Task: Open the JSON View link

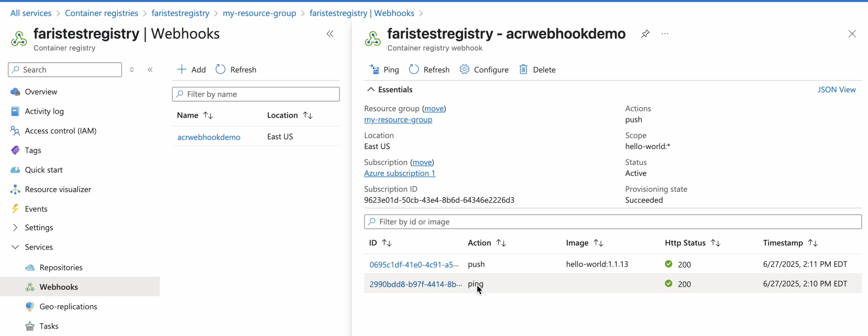Action: [x=836, y=90]
